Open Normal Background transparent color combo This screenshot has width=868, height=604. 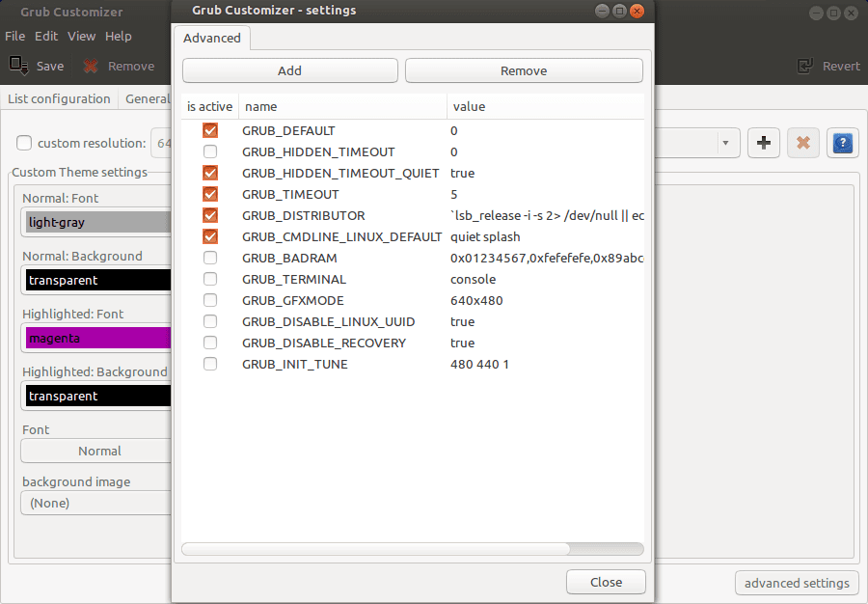[95, 280]
